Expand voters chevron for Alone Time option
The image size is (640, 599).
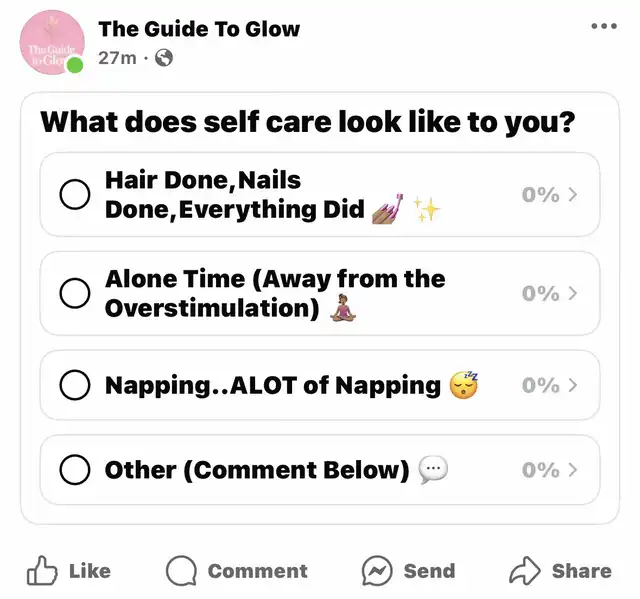573,293
